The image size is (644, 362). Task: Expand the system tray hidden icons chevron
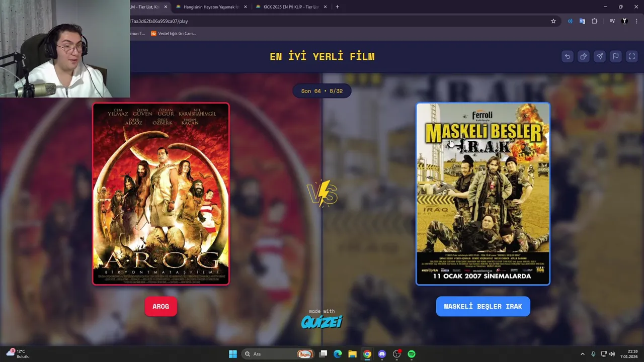tap(583, 354)
